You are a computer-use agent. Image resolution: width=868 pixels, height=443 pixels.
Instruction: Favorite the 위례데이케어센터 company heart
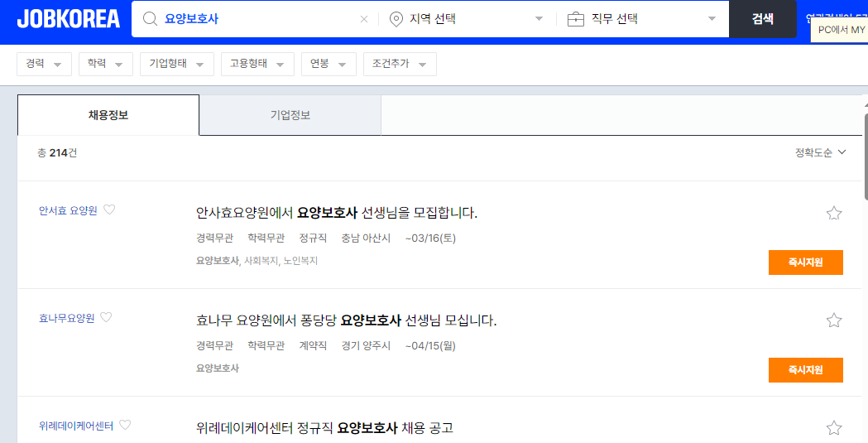pos(125,425)
